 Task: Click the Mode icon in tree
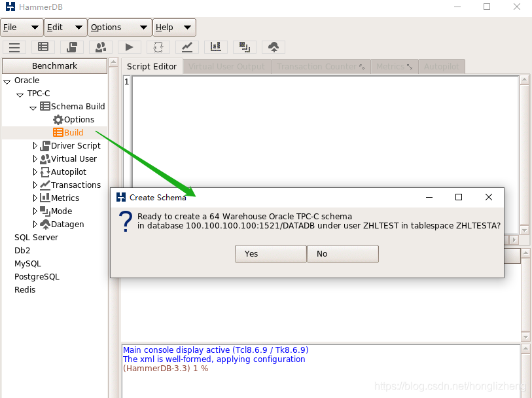click(x=45, y=211)
